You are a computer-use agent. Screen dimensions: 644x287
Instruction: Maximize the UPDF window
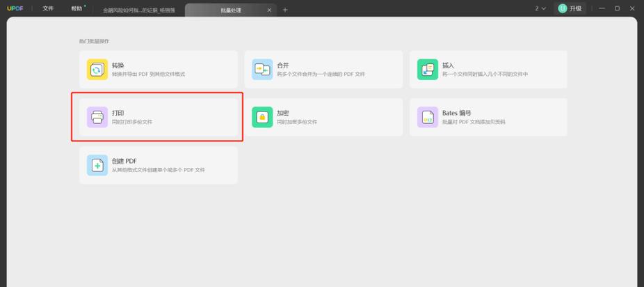[617, 8]
